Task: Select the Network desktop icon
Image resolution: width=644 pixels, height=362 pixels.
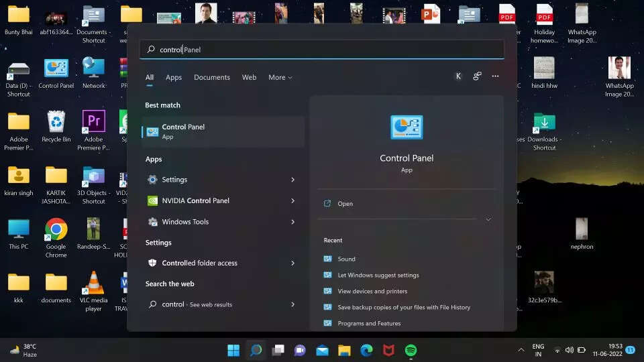Action: tap(94, 73)
